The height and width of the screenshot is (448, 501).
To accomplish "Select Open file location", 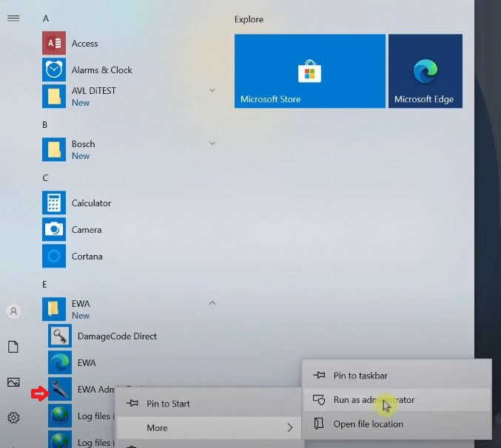I will point(396,424).
